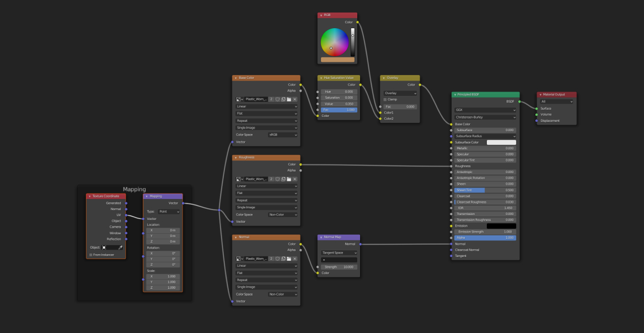Browse images in Roughness node
Viewport: 644px width, 333px height.
pos(239,179)
